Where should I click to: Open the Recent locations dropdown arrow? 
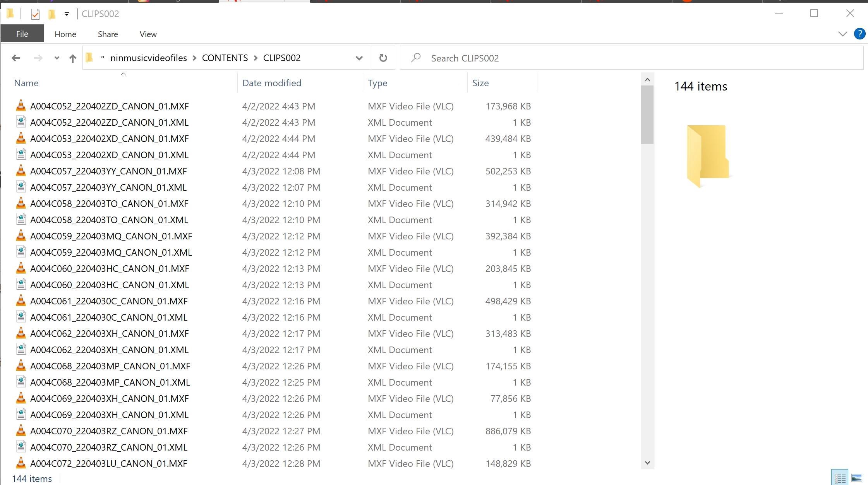tap(57, 58)
